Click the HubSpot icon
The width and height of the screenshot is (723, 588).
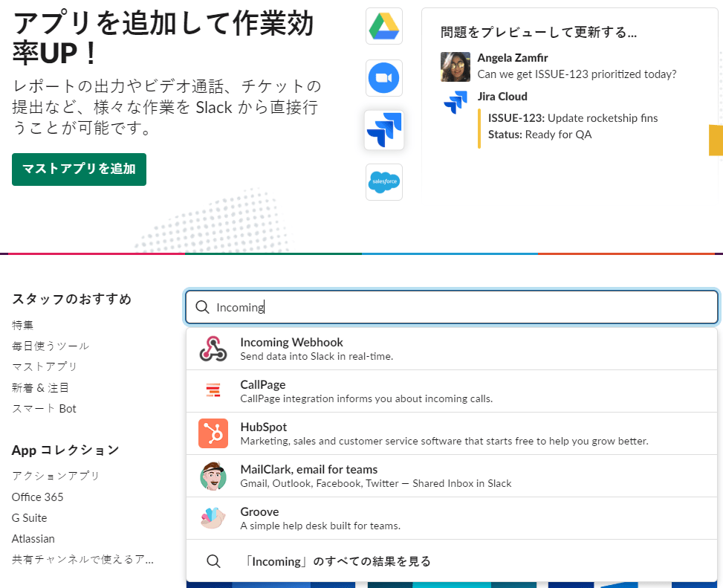click(213, 433)
